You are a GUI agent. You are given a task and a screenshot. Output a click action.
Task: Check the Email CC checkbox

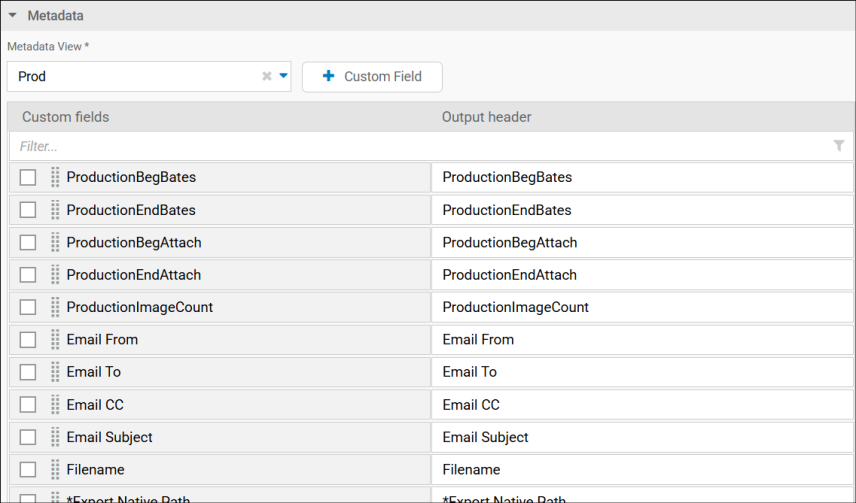click(28, 405)
